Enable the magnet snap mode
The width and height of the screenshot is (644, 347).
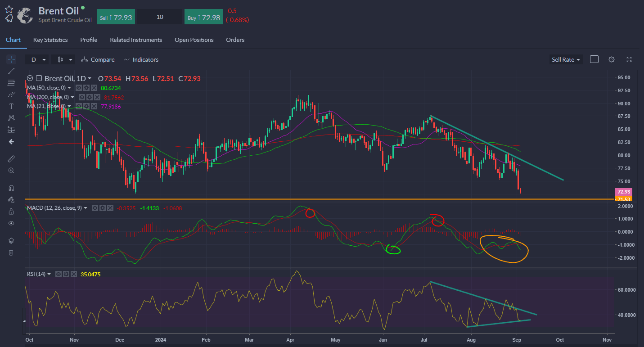[x=11, y=188]
